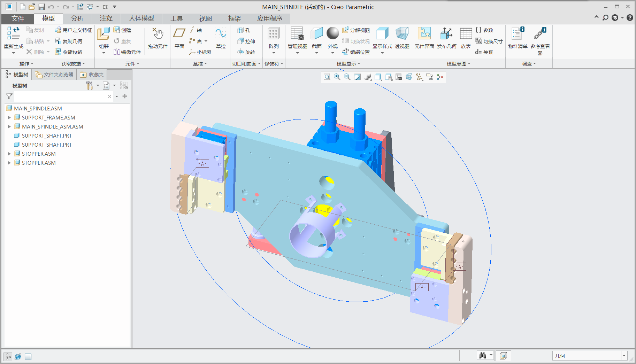Click Edit Position (编辑位置)
The width and height of the screenshot is (636, 364).
click(x=356, y=52)
